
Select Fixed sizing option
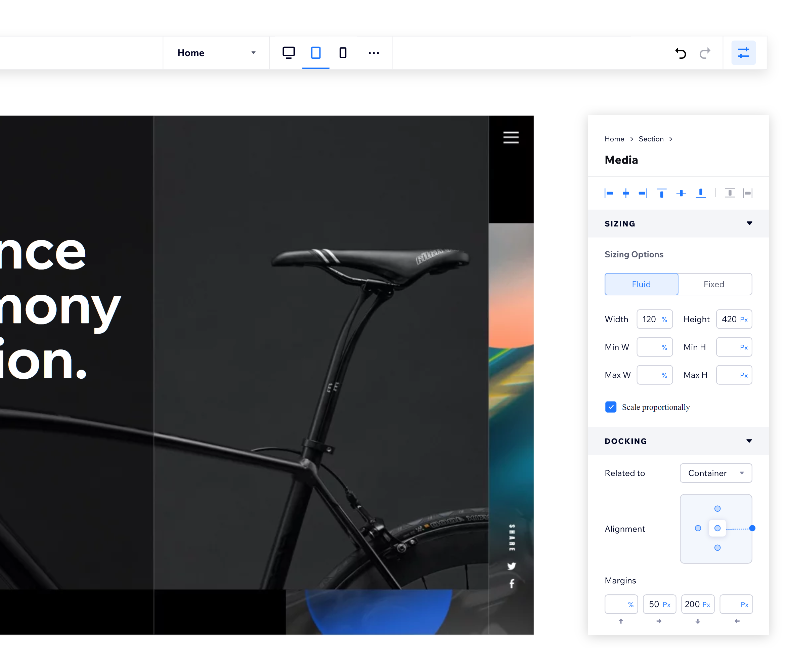pyautogui.click(x=714, y=284)
